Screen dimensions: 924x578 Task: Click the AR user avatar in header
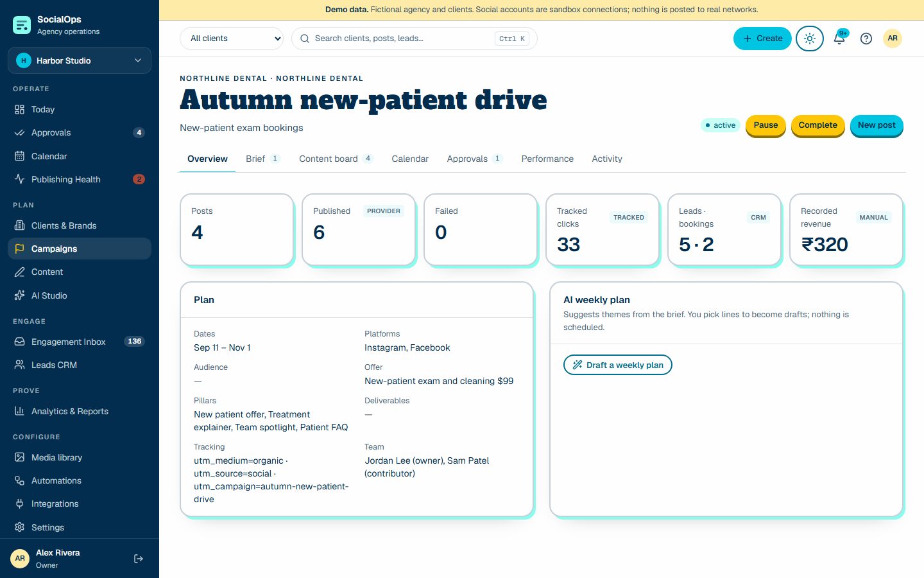pyautogui.click(x=893, y=39)
